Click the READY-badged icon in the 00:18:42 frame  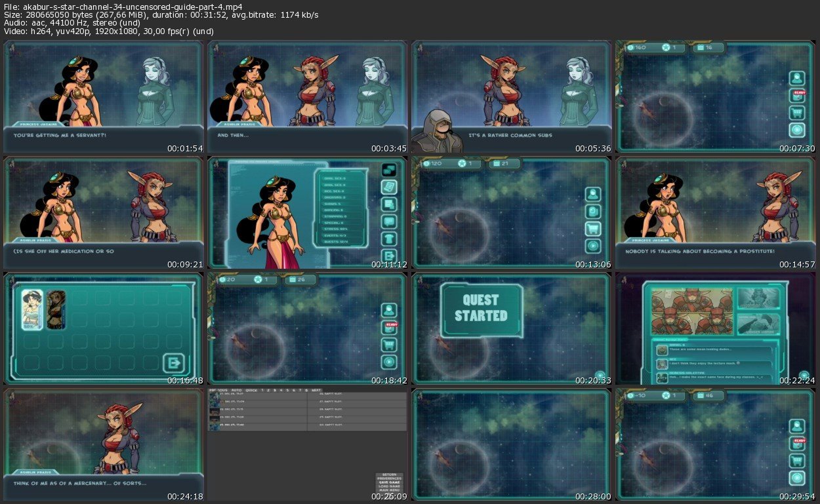[x=390, y=328]
